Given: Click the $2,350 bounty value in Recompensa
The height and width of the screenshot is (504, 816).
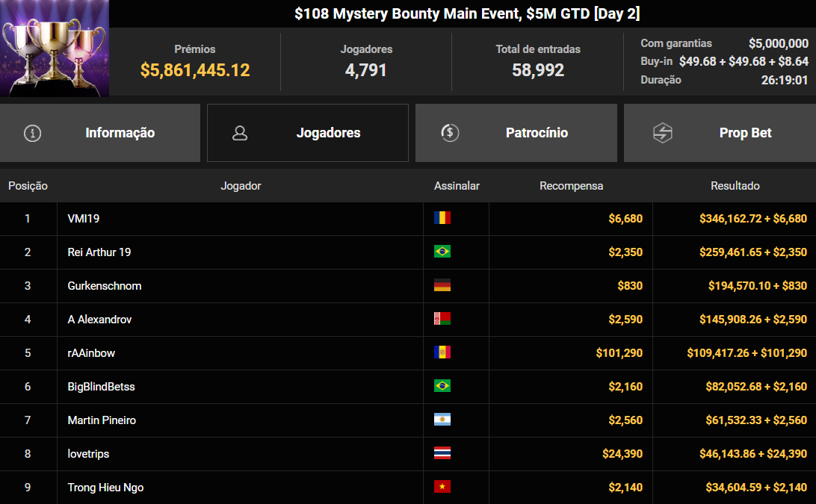Looking at the screenshot, I should coord(625,252).
